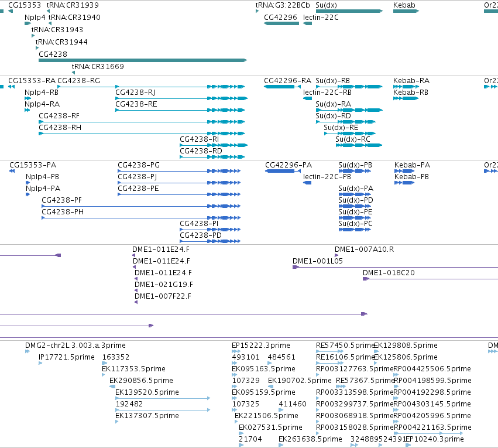Click the Nplp4-RB transcript label

42,93
